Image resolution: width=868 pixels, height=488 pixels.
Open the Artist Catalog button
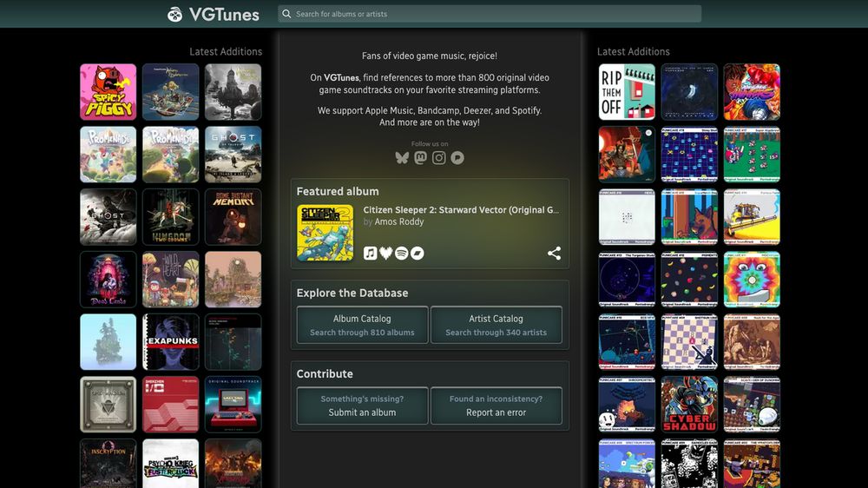[496, 325]
